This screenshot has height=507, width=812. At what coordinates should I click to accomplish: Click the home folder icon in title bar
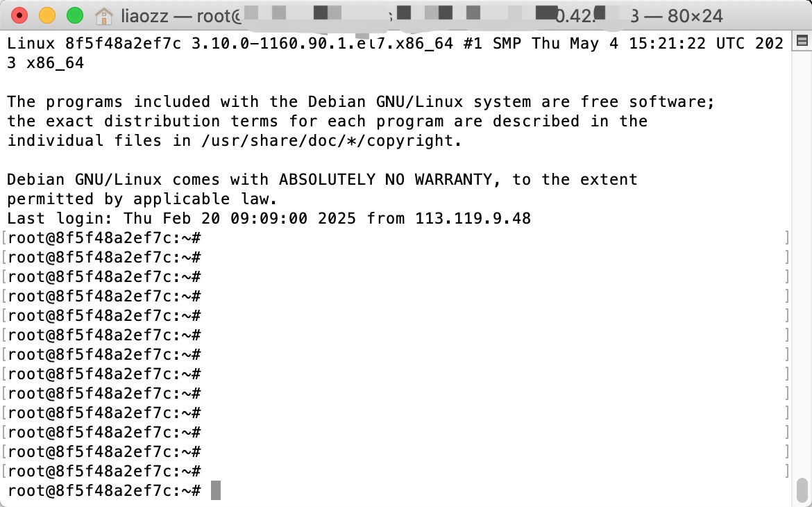[x=104, y=16]
